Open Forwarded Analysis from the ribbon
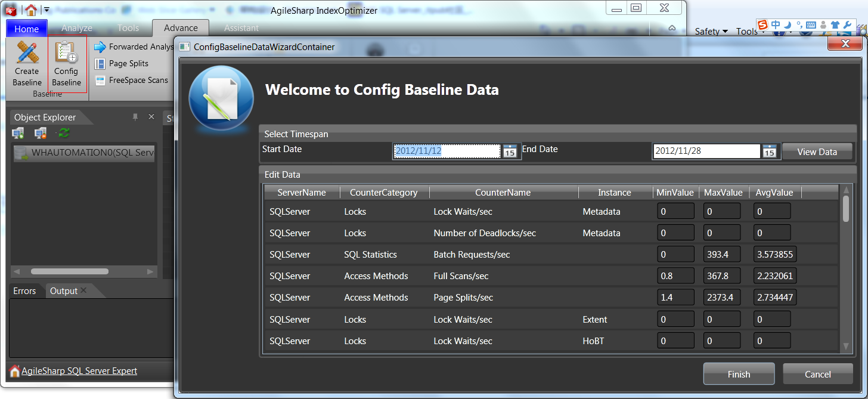Viewport: 868px width, 399px height. pos(134,47)
